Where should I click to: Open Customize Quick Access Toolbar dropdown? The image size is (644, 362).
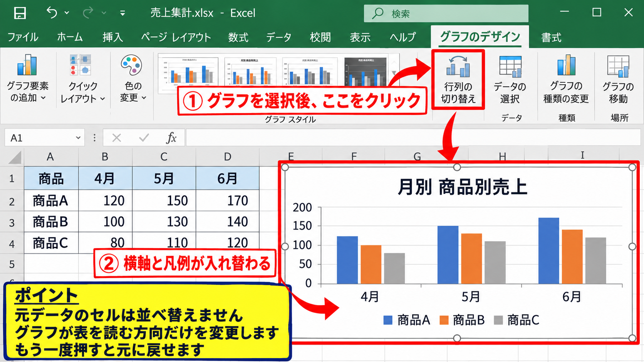[122, 13]
